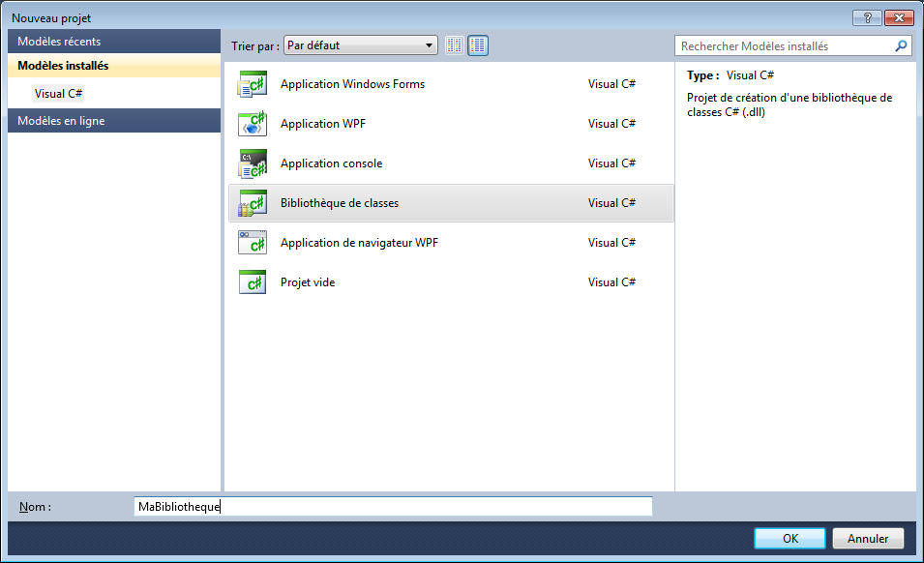Select the Application console icon
The image size is (924, 563).
[x=253, y=163]
